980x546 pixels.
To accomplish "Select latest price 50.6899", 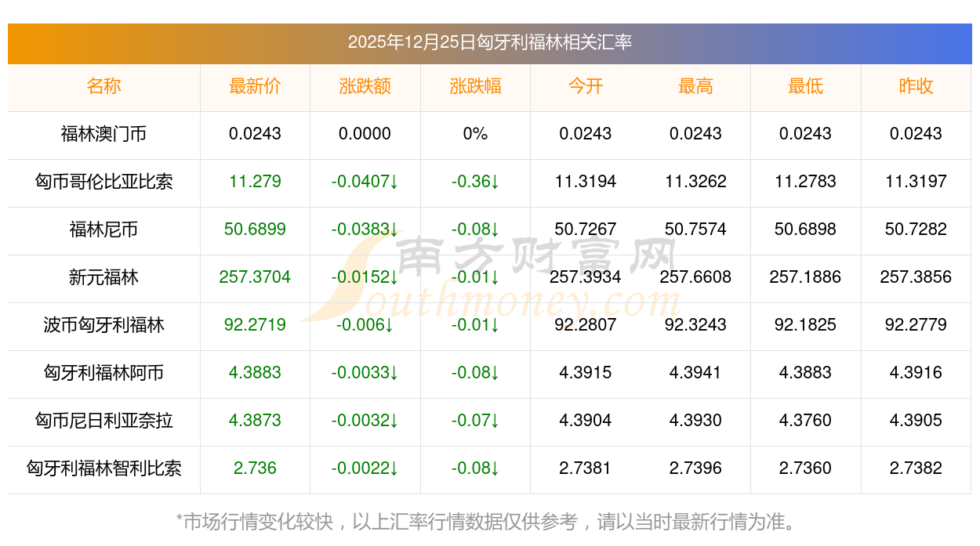I will [255, 230].
